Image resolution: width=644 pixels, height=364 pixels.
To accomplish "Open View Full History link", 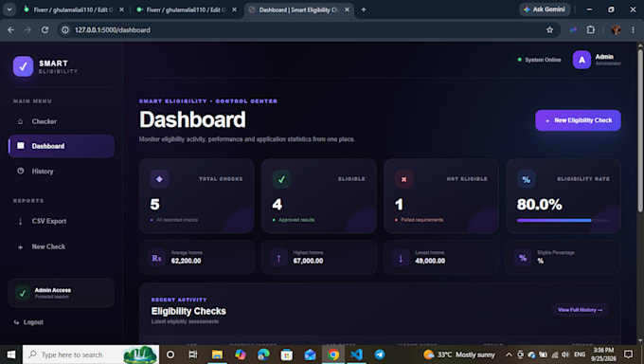I will coord(580,310).
